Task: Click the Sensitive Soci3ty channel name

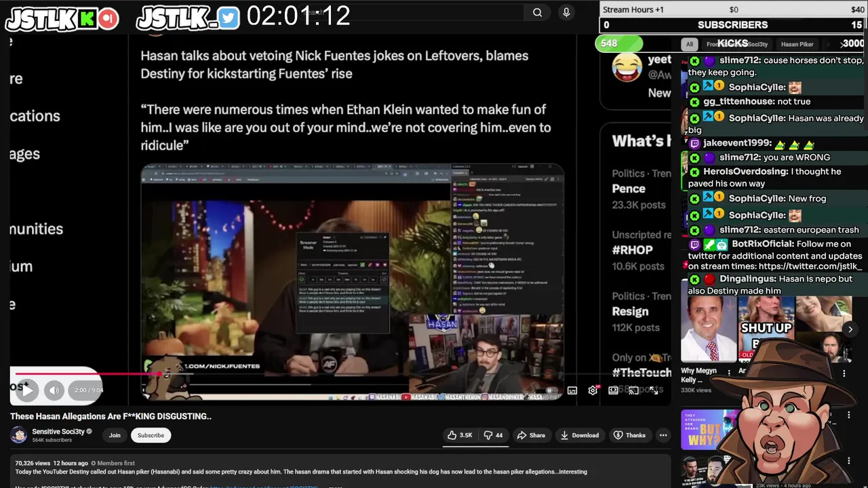Action: pyautogui.click(x=58, y=432)
